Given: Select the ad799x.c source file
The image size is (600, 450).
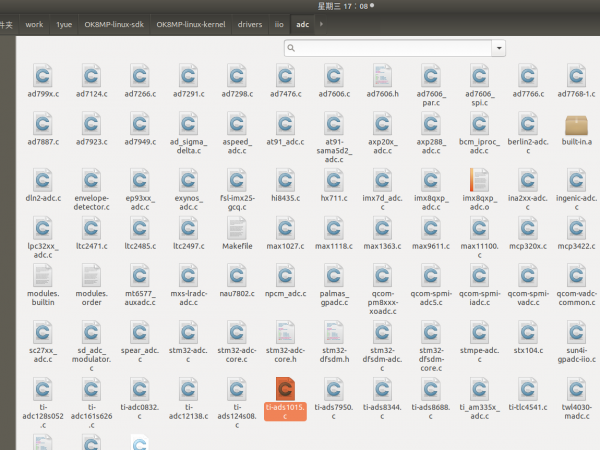Looking at the screenshot, I should (42, 76).
